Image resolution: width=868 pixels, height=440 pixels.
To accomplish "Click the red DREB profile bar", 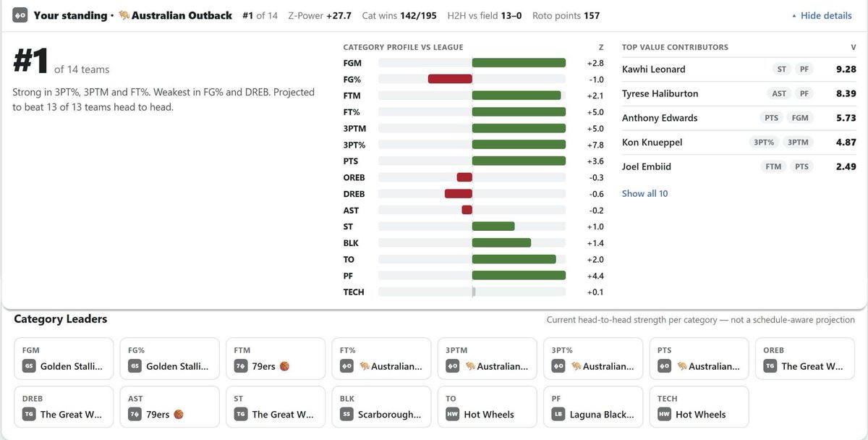I will click(x=459, y=194).
